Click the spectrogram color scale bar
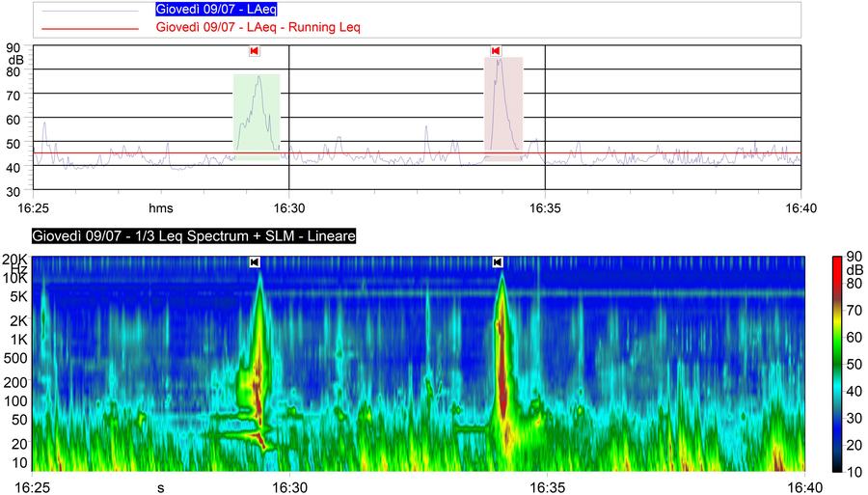This screenshot has width=868, height=495. [x=838, y=364]
